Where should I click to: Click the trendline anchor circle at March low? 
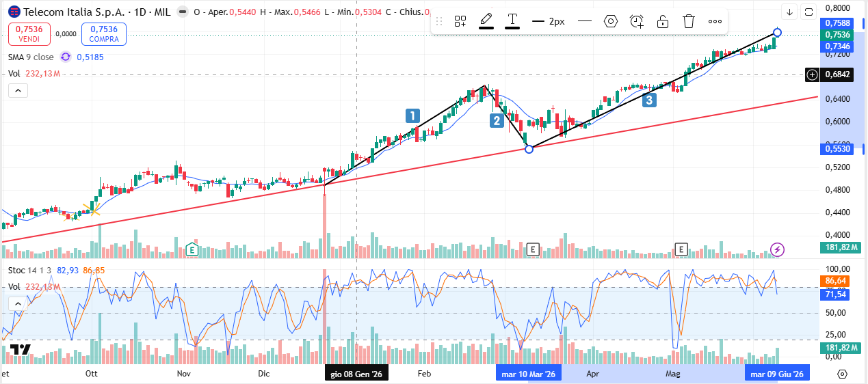coord(529,148)
